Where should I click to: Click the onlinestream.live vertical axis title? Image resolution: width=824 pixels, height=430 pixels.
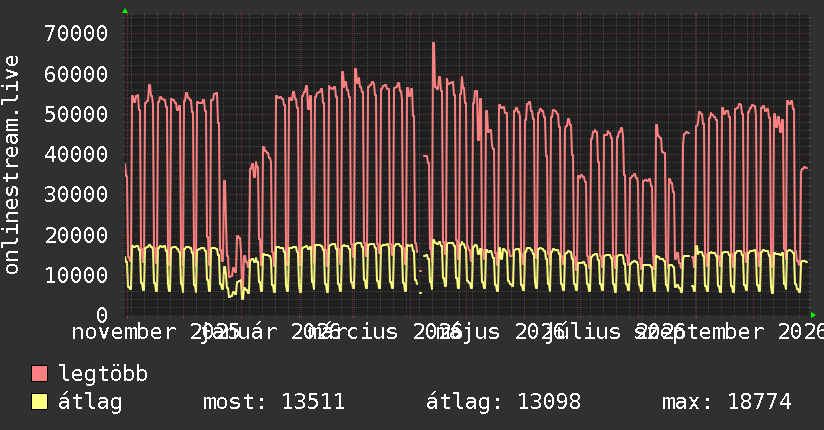[11, 165]
